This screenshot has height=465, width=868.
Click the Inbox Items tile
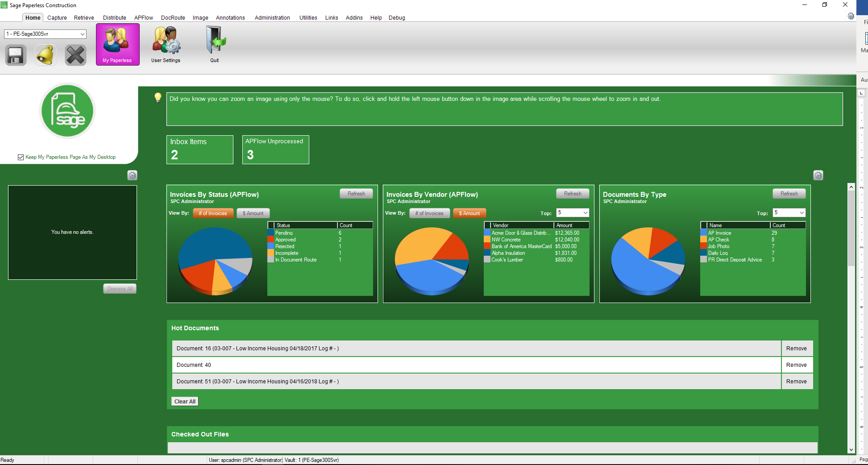coord(200,150)
